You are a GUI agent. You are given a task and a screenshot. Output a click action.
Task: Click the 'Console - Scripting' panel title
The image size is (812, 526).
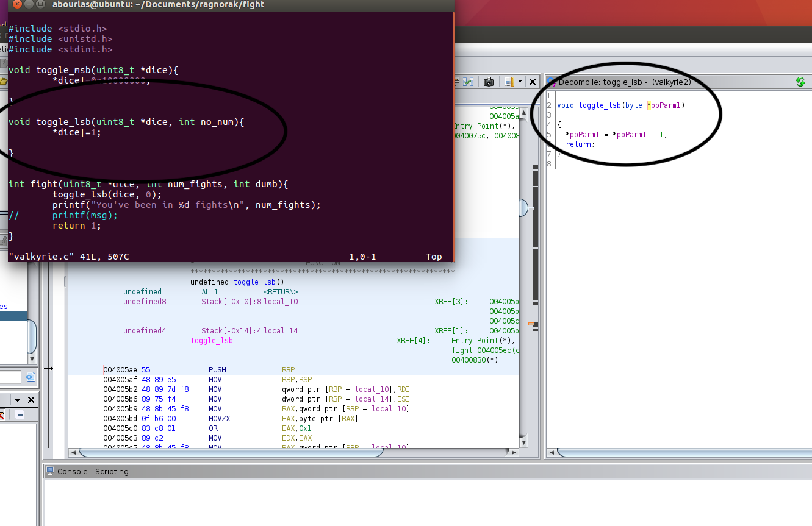pyautogui.click(x=93, y=471)
